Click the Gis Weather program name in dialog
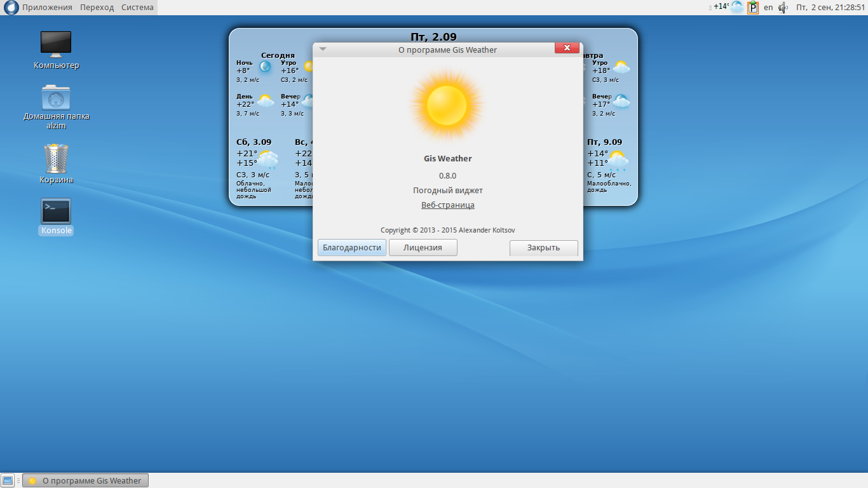The width and height of the screenshot is (868, 488). (448, 159)
